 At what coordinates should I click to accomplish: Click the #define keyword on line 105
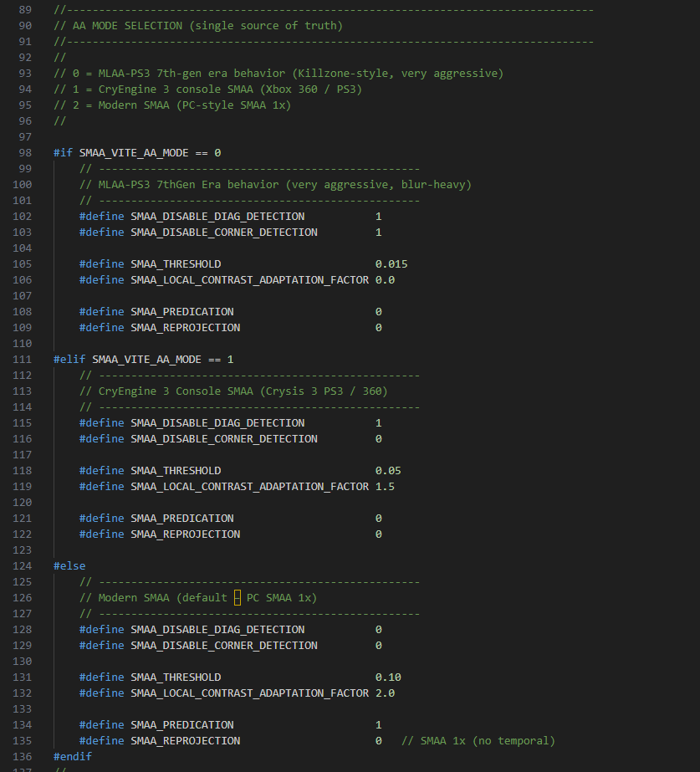tap(102, 264)
